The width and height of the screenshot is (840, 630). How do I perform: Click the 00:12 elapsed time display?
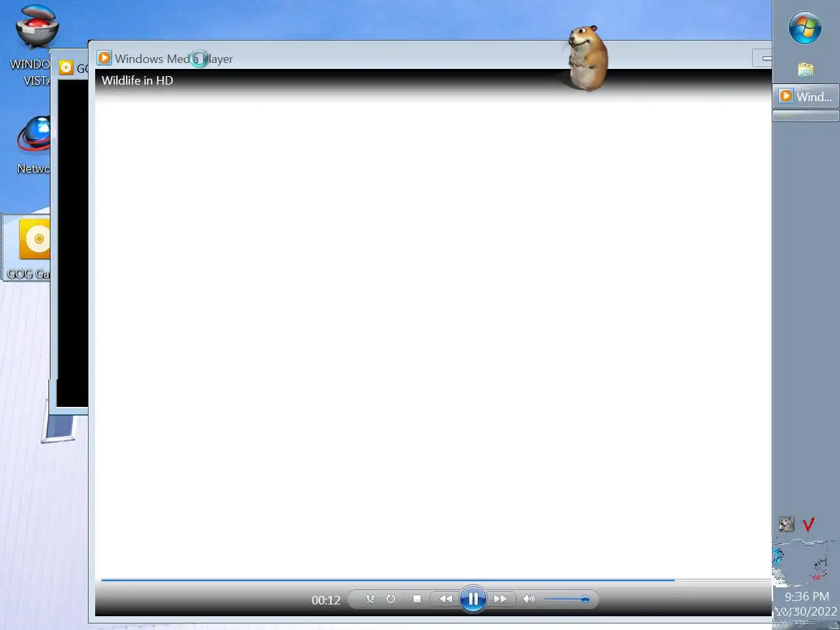coord(325,600)
